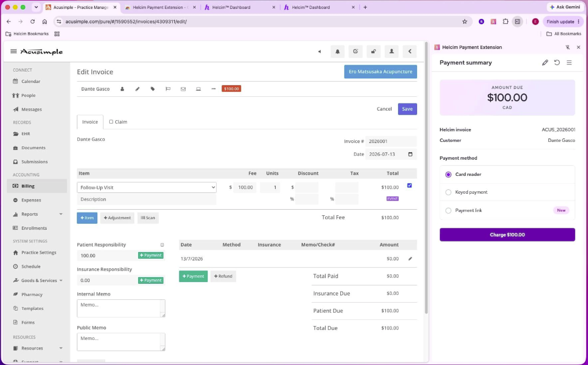Open the browser extensions puzzle icon
588x365 pixels.
pyautogui.click(x=506, y=22)
